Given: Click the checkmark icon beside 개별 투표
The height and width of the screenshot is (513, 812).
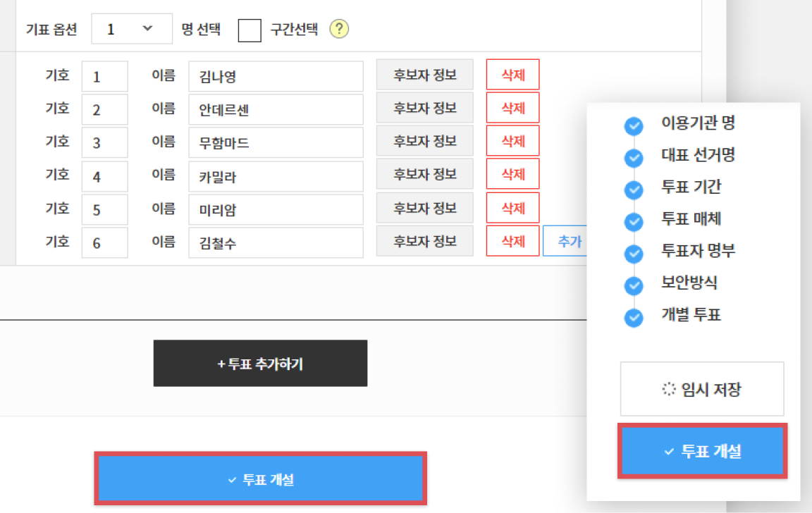Looking at the screenshot, I should click(634, 318).
